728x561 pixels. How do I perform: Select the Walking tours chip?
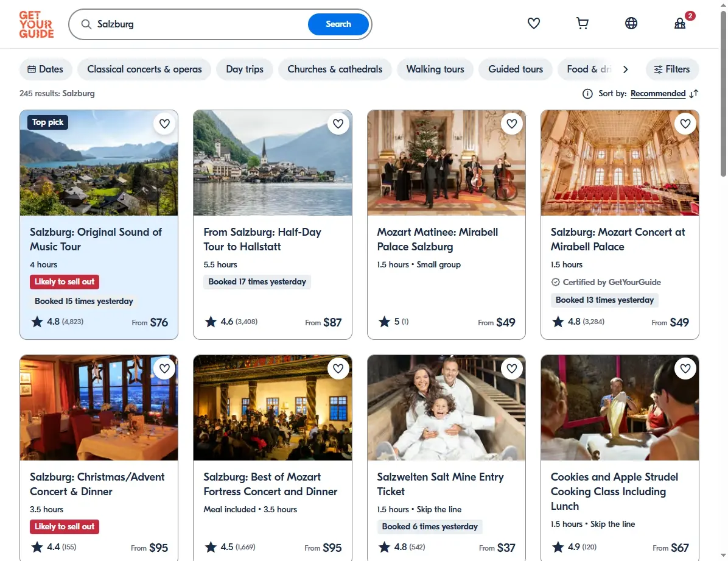(x=435, y=69)
